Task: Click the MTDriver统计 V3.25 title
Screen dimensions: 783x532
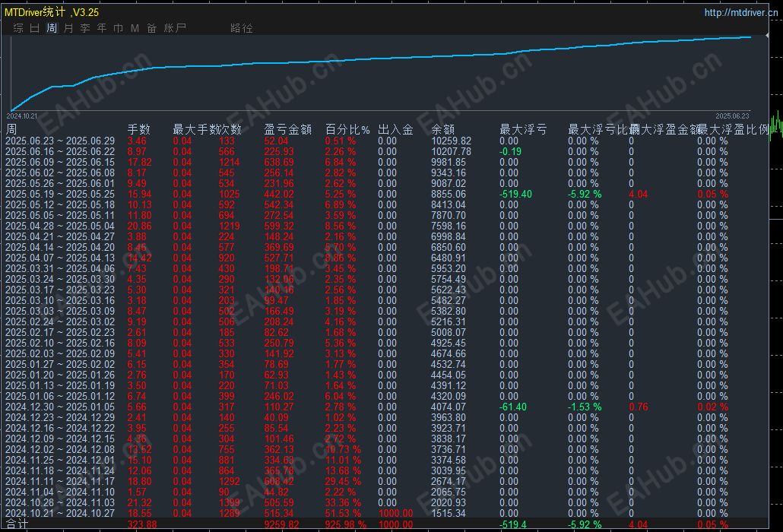Action: click(52, 12)
